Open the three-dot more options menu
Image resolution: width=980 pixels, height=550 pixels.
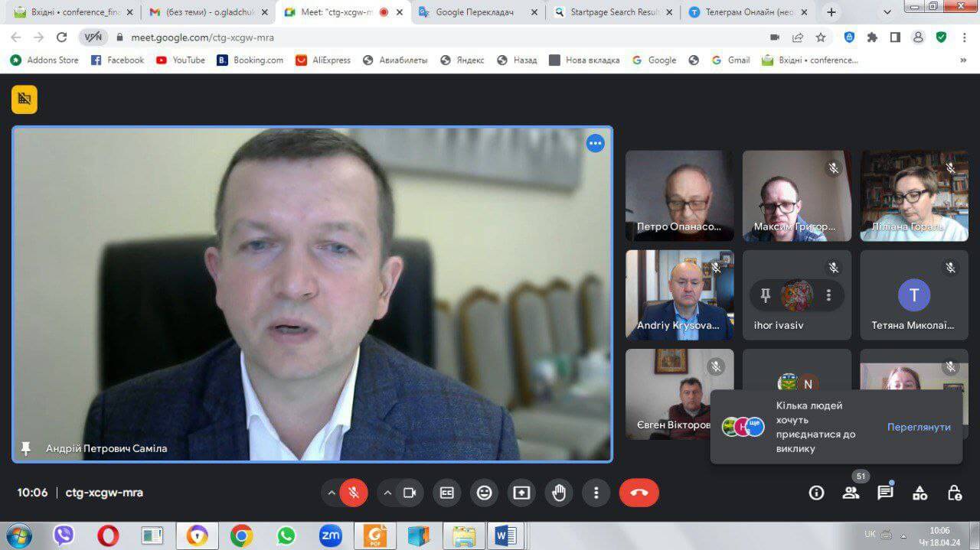(596, 493)
